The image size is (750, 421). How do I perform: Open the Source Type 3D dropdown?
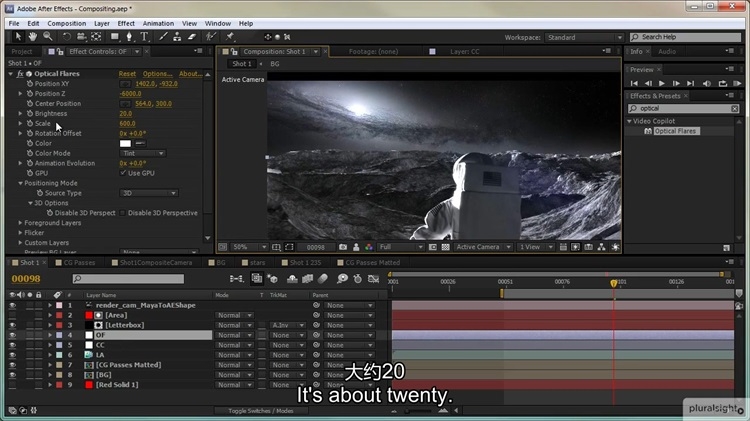coord(149,193)
